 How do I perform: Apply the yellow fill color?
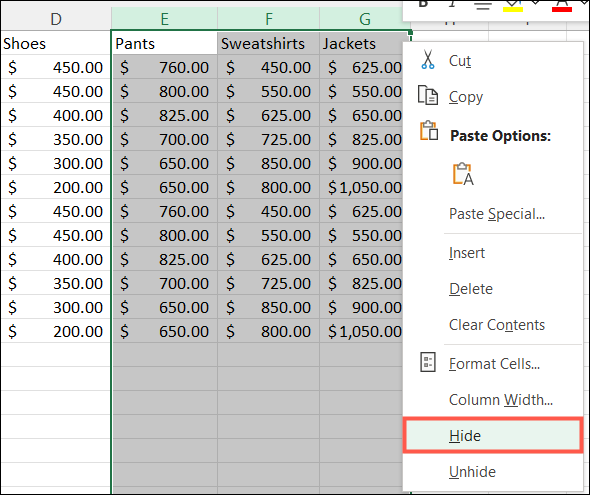pos(513,5)
